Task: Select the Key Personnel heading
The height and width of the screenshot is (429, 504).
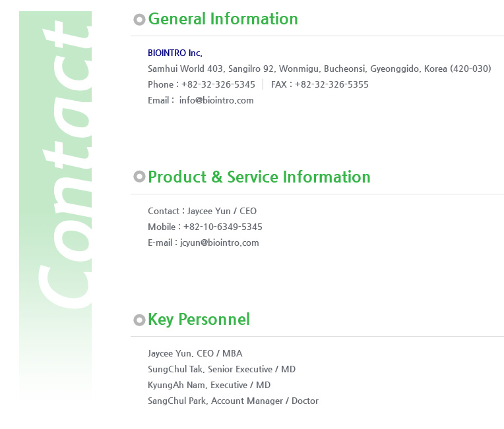Action: point(199,320)
